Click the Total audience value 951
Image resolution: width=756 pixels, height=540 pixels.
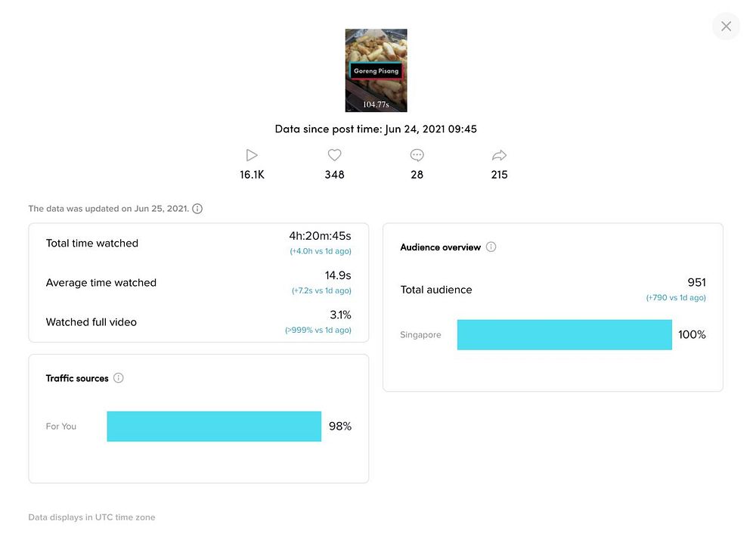[x=696, y=282]
